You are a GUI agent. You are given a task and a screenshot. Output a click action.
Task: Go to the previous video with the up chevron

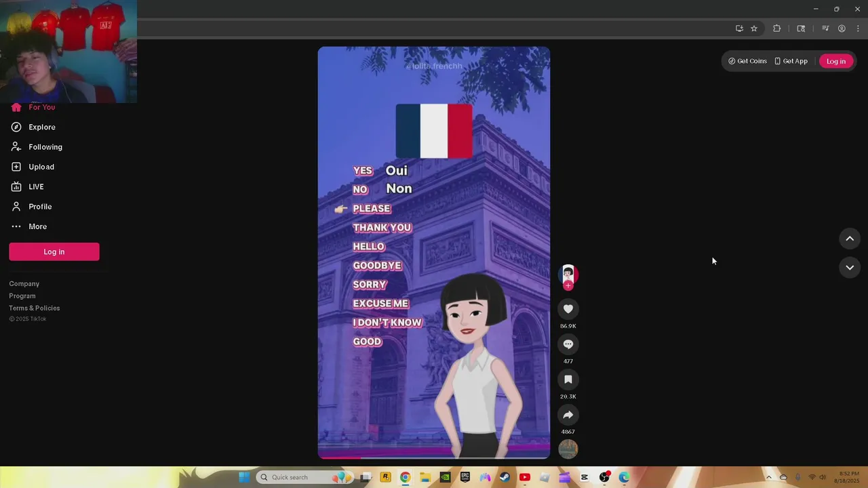click(x=850, y=239)
